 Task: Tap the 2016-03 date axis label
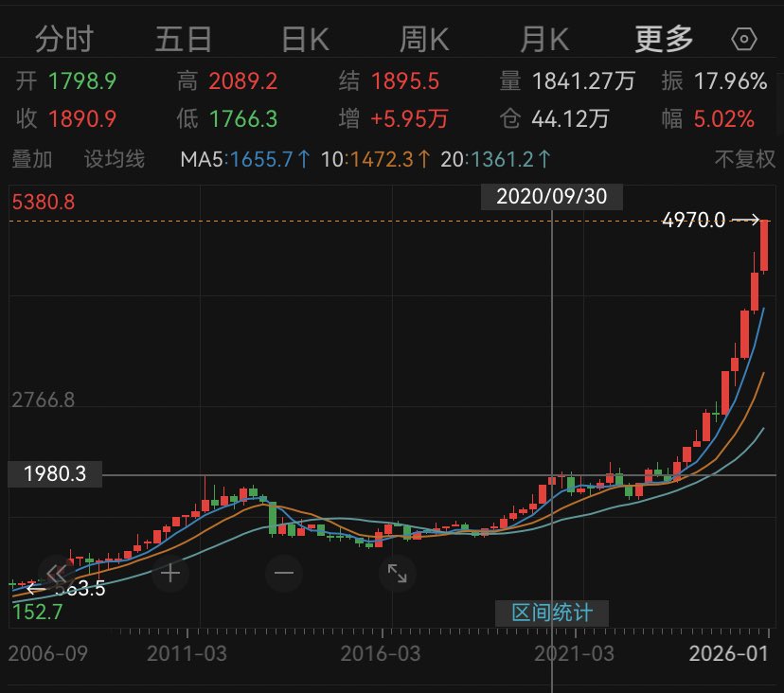click(x=381, y=653)
